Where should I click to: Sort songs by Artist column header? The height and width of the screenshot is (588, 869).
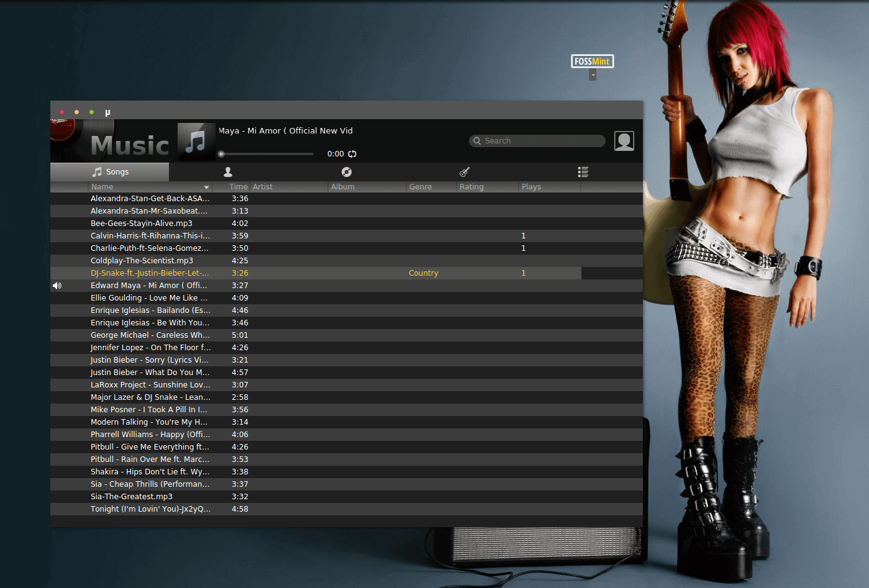289,187
